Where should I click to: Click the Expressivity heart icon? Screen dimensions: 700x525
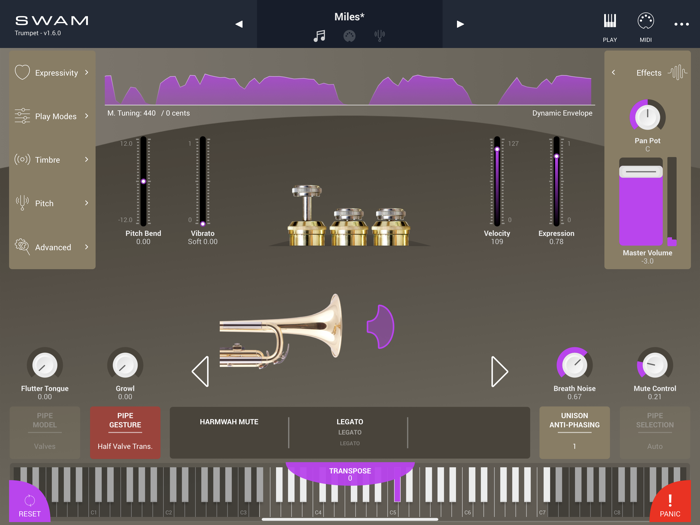pyautogui.click(x=22, y=72)
